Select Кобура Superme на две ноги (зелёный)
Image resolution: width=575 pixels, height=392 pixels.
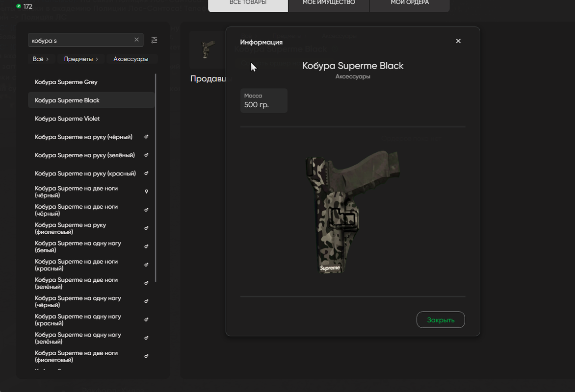[91, 283]
